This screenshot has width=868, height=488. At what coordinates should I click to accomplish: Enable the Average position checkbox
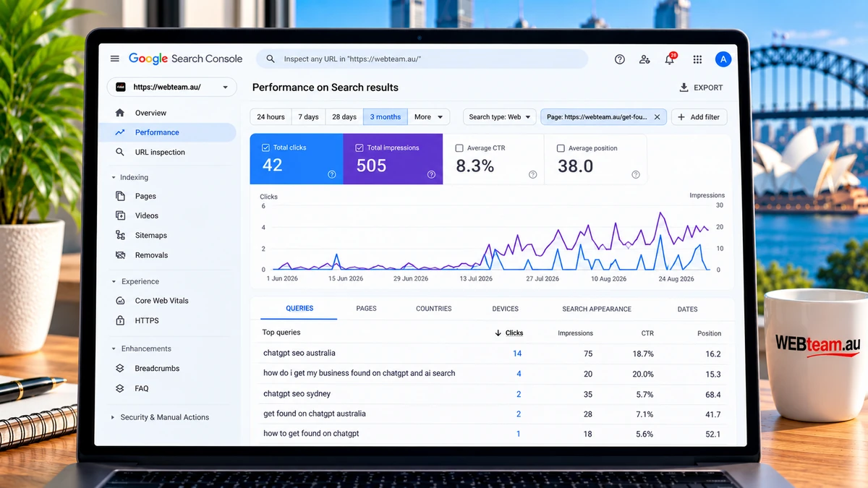pyautogui.click(x=561, y=148)
